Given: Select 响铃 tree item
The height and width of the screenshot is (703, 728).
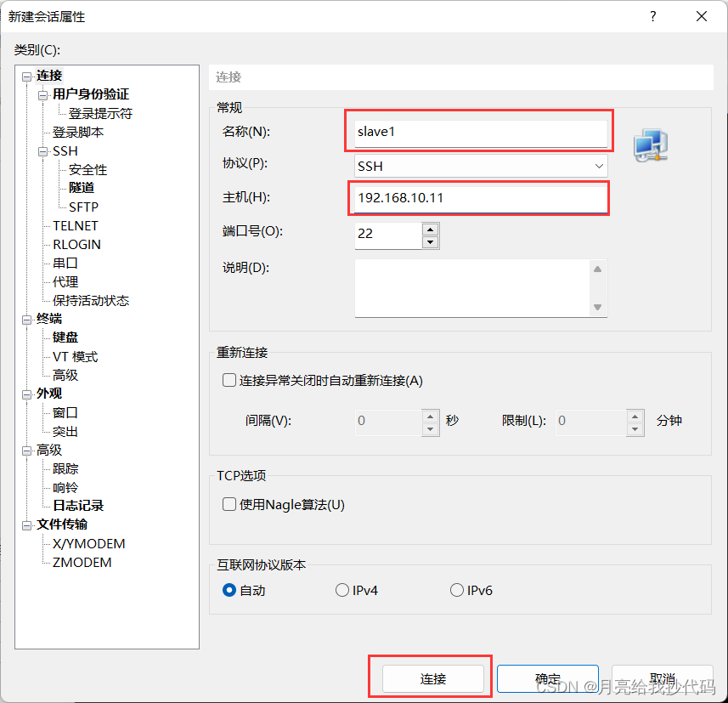Looking at the screenshot, I should pos(65,487).
